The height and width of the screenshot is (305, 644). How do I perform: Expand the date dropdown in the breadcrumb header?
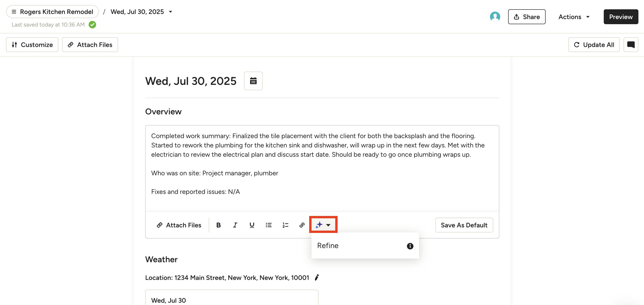click(171, 11)
